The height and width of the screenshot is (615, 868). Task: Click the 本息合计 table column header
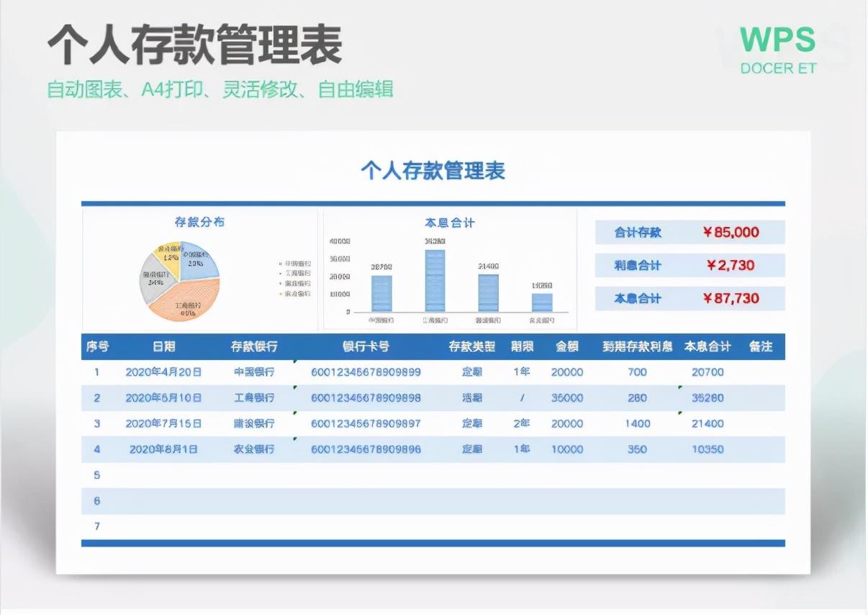pyautogui.click(x=707, y=346)
